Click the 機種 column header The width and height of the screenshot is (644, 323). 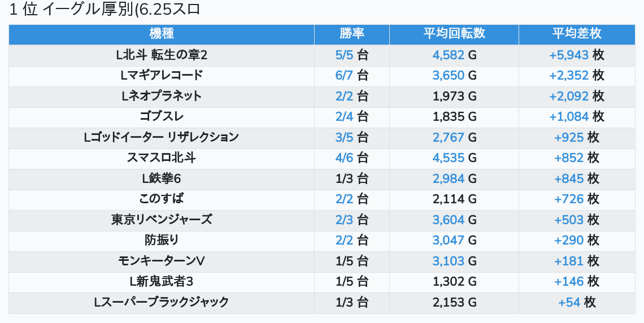(162, 34)
